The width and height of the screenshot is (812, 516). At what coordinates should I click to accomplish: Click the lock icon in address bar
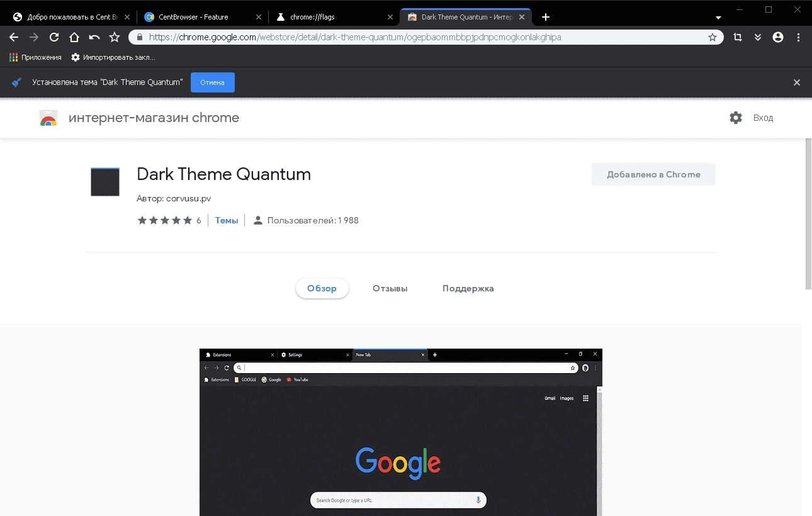140,37
